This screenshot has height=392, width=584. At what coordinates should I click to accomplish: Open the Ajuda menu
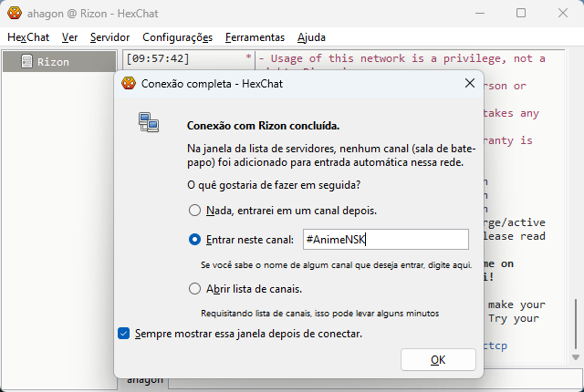311,37
